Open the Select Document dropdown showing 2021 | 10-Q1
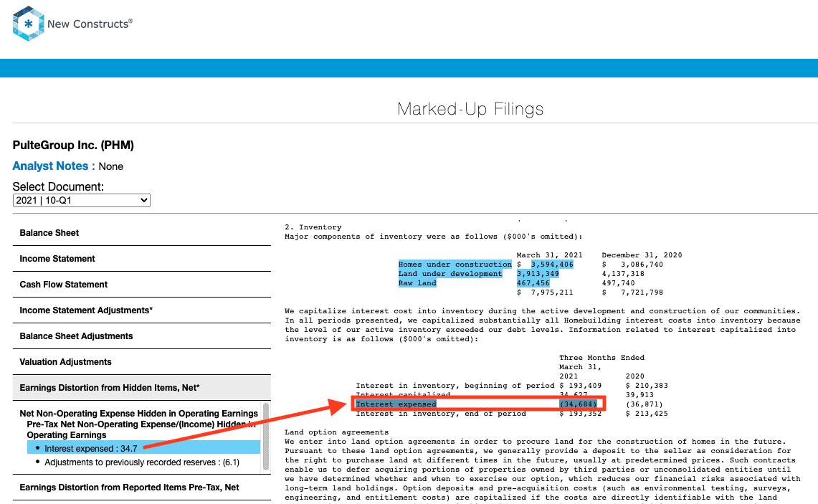Image resolution: width=818 pixels, height=504 pixels. coord(82,200)
